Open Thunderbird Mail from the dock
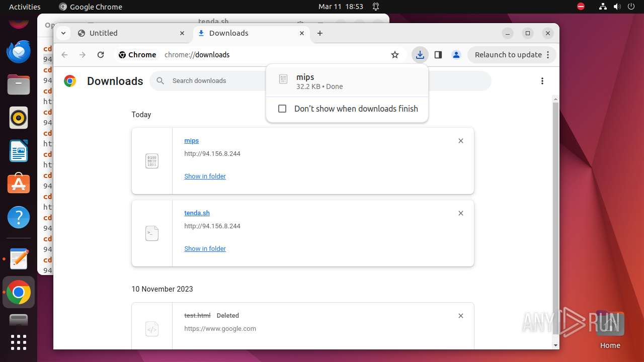Screen dimensions: 644x362 point(19,51)
